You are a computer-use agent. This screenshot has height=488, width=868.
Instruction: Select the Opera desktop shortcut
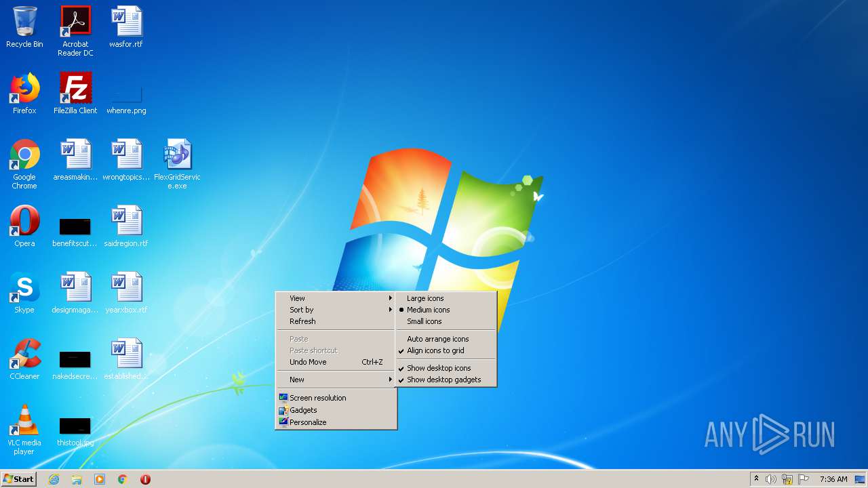click(24, 226)
